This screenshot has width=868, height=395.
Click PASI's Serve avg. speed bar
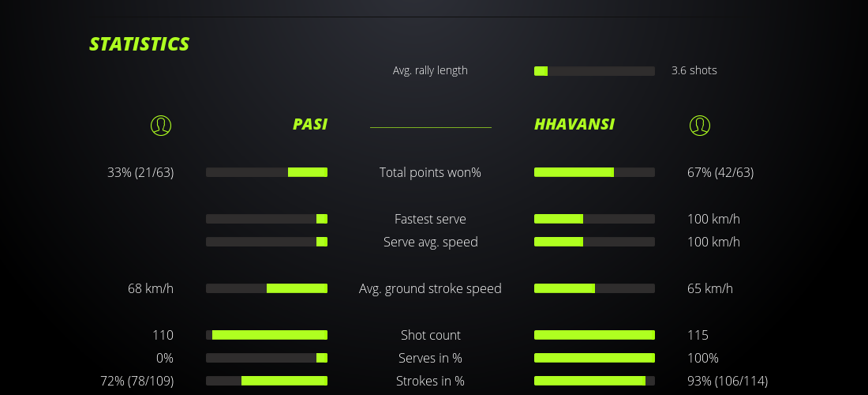[267, 242]
